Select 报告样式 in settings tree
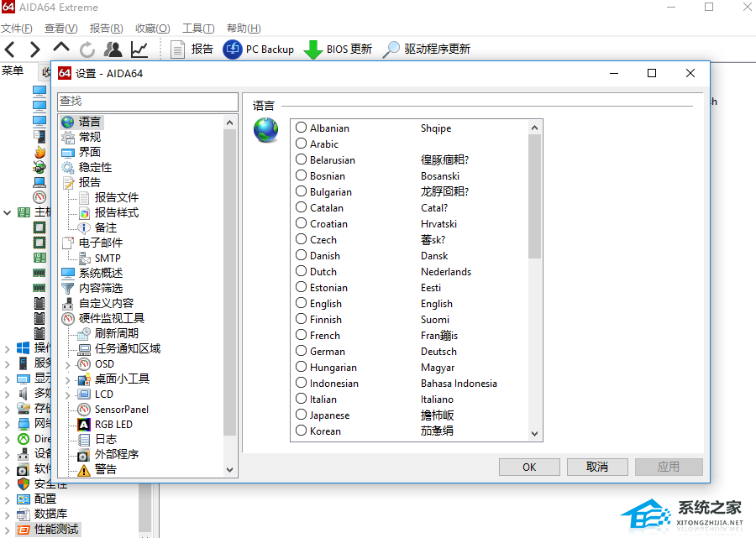 109,213
